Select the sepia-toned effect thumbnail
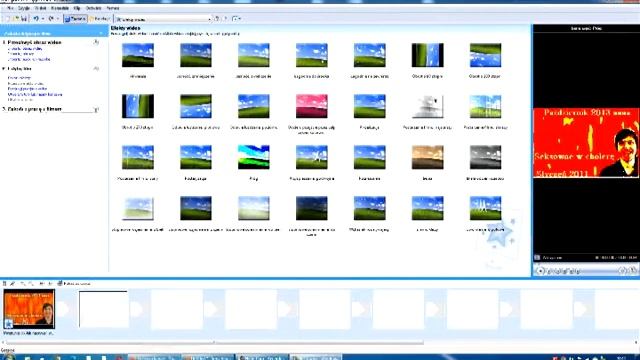This screenshot has width=640, height=360. (x=427, y=157)
